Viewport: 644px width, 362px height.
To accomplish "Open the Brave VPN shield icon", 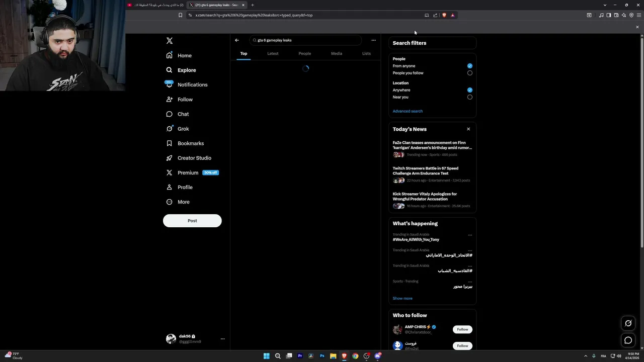I will (x=631, y=15).
